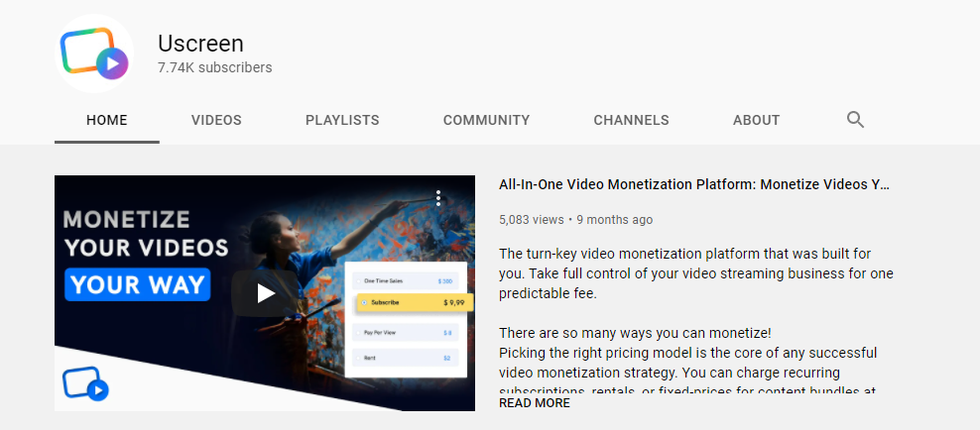Play the featured video with play button
Screen dimensions: 980x430
265,293
